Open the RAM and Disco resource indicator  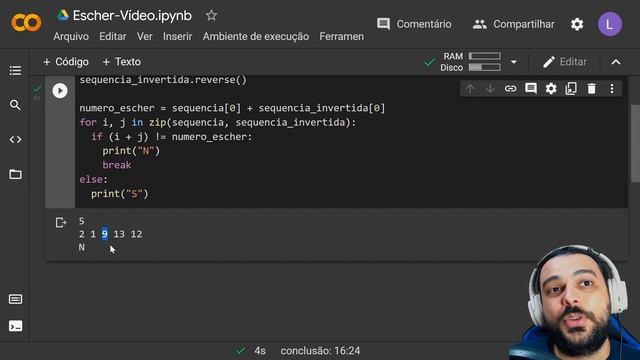point(470,62)
